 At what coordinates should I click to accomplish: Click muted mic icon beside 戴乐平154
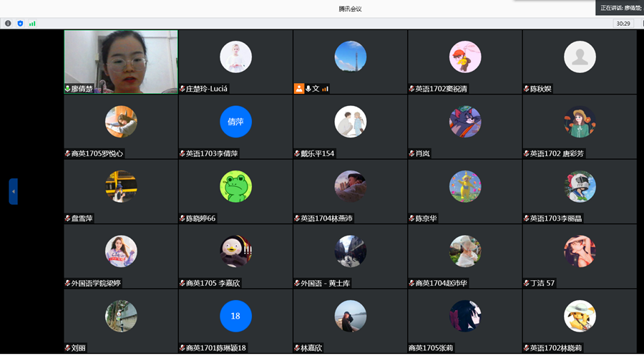(296, 153)
